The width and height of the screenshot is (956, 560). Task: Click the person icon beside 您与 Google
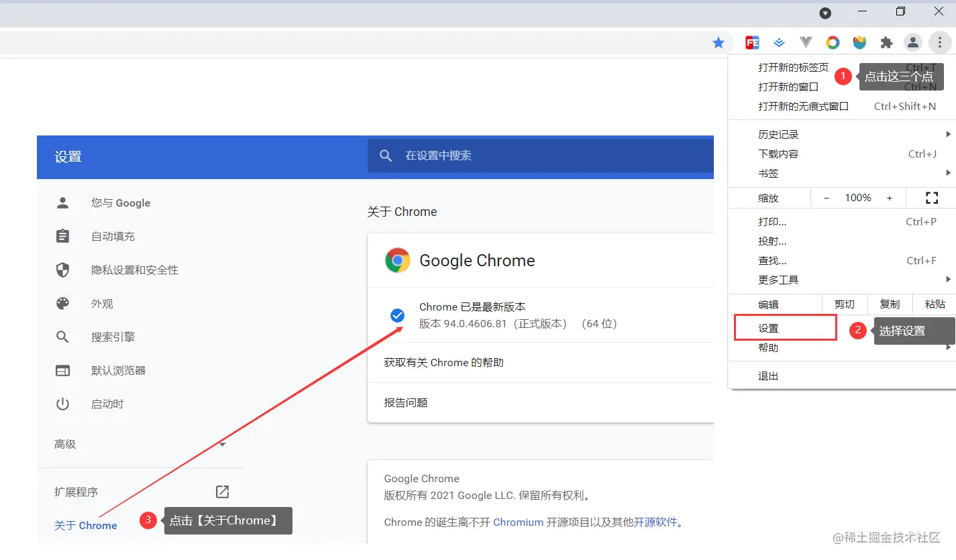[x=62, y=203]
